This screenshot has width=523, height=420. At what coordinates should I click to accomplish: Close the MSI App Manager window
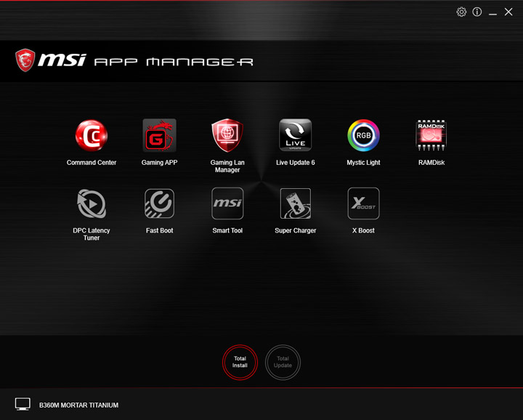point(508,12)
